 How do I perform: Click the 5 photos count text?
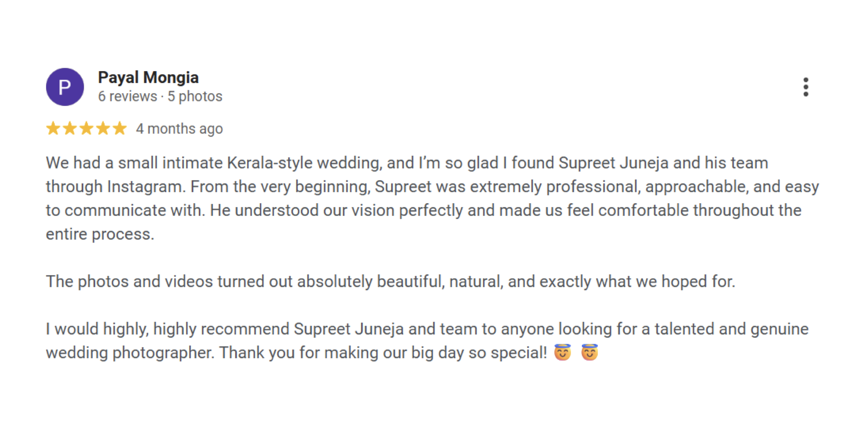(x=195, y=97)
